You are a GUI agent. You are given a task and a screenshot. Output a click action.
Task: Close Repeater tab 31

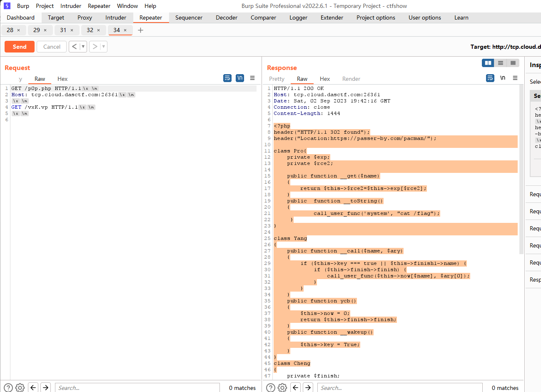72,30
